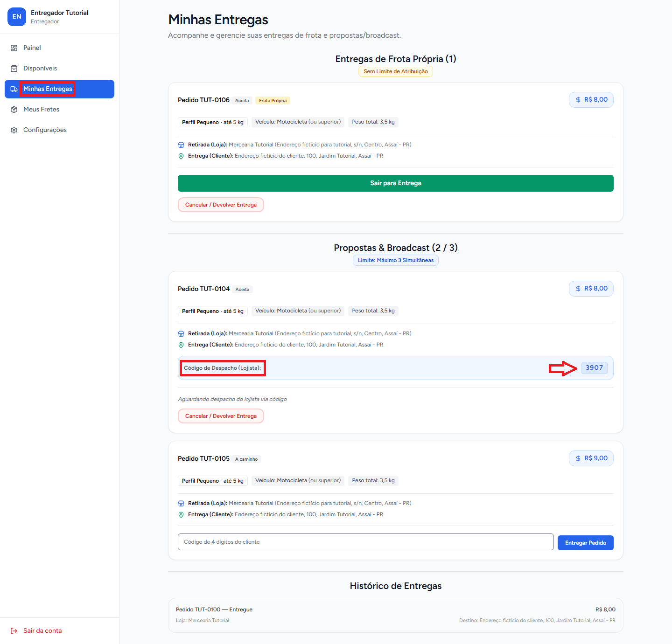Viewport: 672px width, 644px height.
Task: Click the EN user avatar badge
Action: click(17, 17)
